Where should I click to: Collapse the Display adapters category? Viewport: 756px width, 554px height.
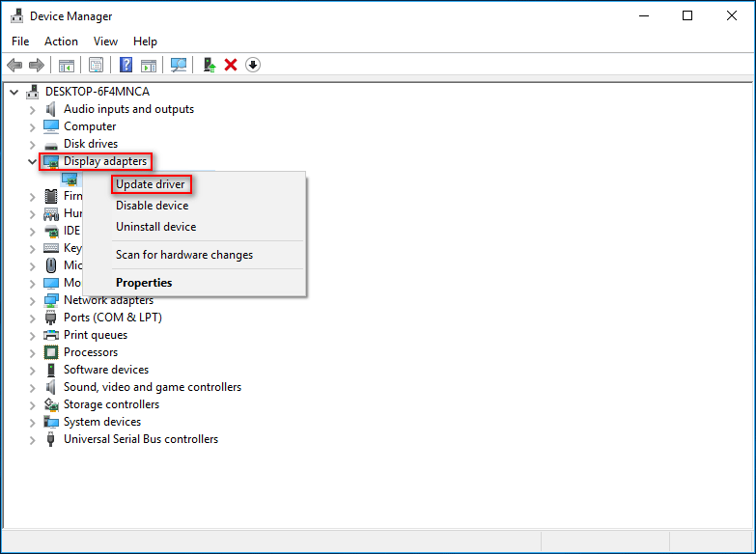[32, 161]
